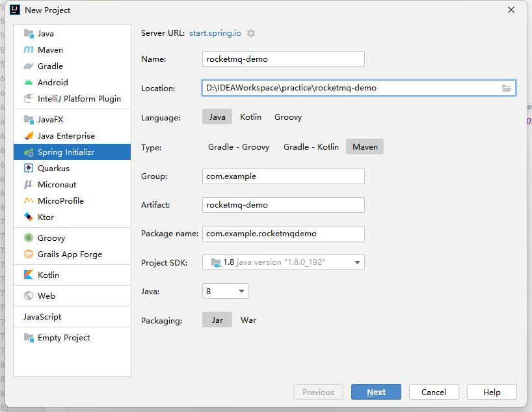The height and width of the screenshot is (412, 532).
Task: Select the Maven project type icon in sidebar
Action: click(29, 50)
